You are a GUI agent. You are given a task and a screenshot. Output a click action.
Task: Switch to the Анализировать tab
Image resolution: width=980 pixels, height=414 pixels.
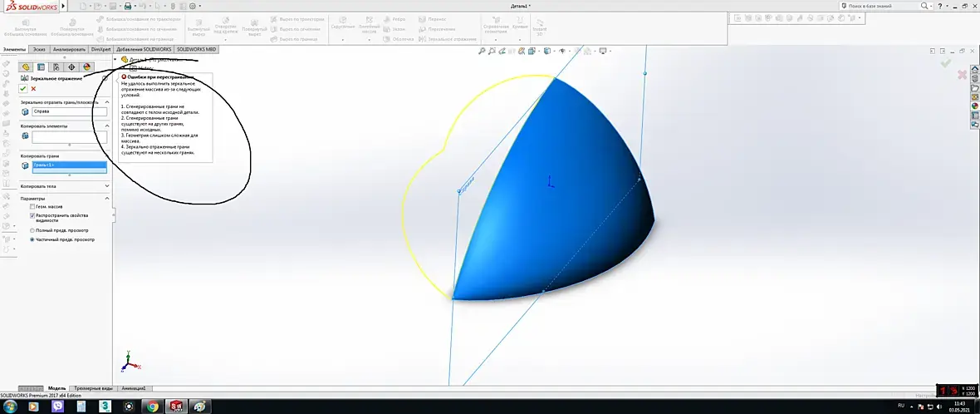tap(70, 49)
